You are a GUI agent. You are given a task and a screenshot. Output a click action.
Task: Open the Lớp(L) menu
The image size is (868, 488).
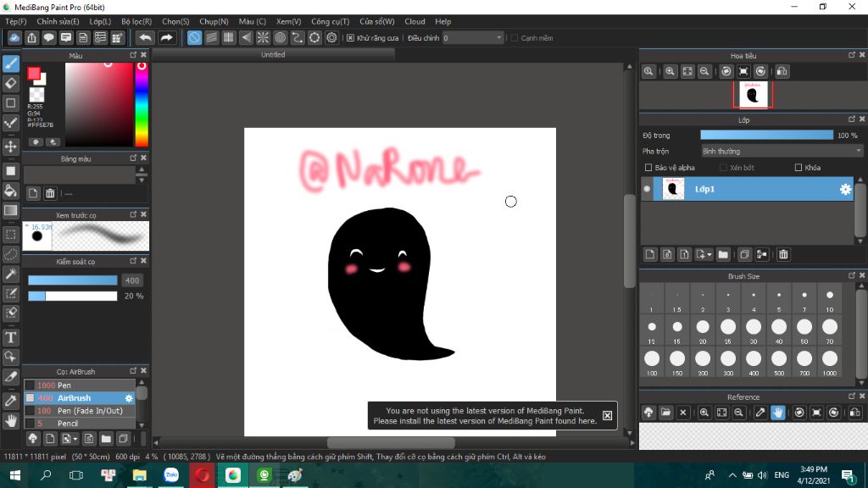pyautogui.click(x=100, y=21)
